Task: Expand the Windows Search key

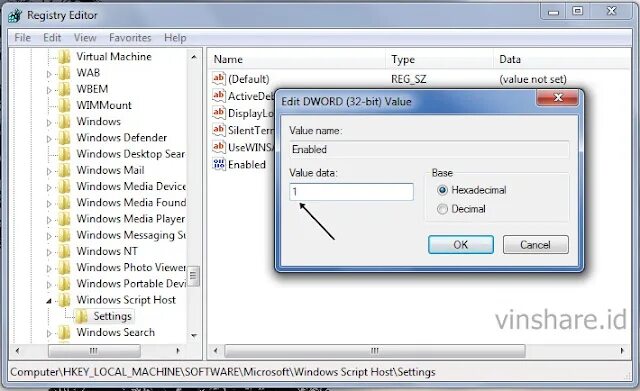Action: (x=49, y=334)
